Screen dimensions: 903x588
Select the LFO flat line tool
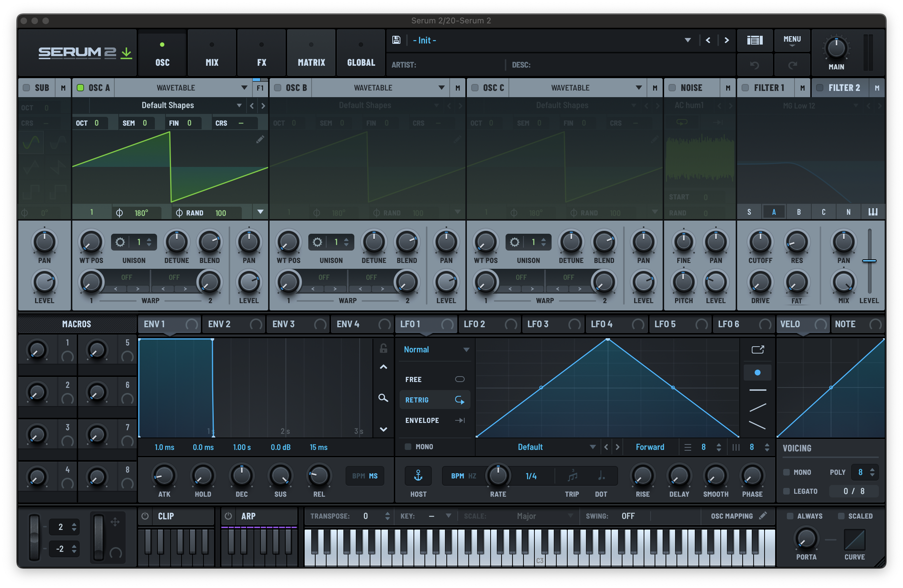[x=758, y=390]
